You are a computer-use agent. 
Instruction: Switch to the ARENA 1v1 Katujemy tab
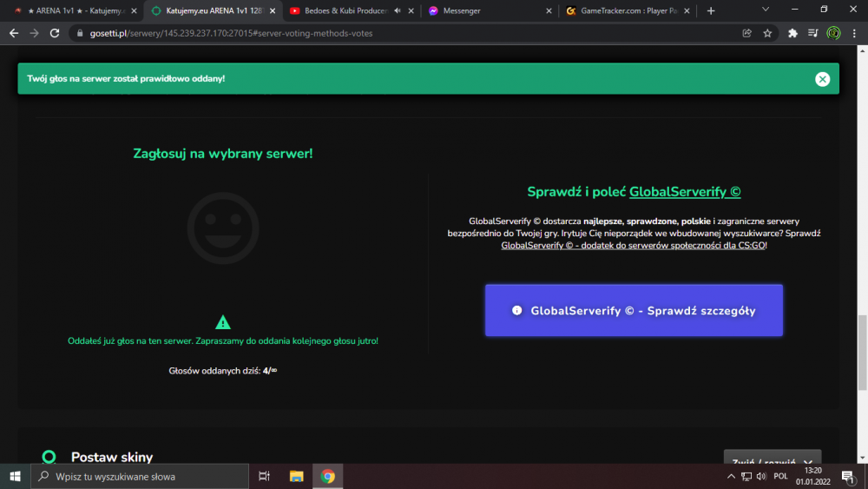(x=75, y=10)
